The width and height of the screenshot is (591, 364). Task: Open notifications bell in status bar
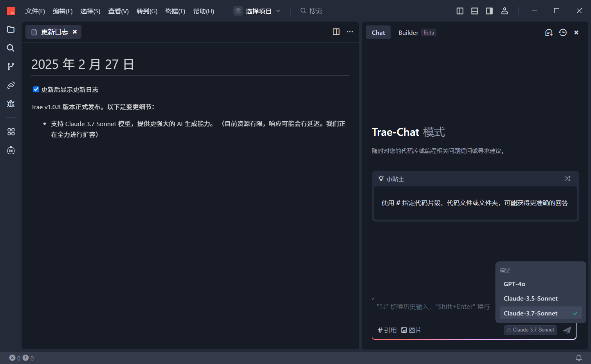(x=579, y=358)
